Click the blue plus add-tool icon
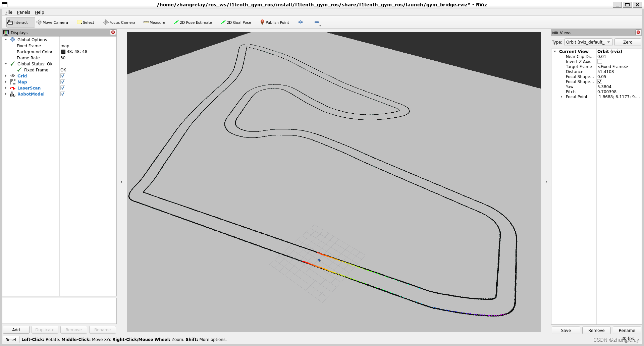The image size is (644, 346). (301, 22)
